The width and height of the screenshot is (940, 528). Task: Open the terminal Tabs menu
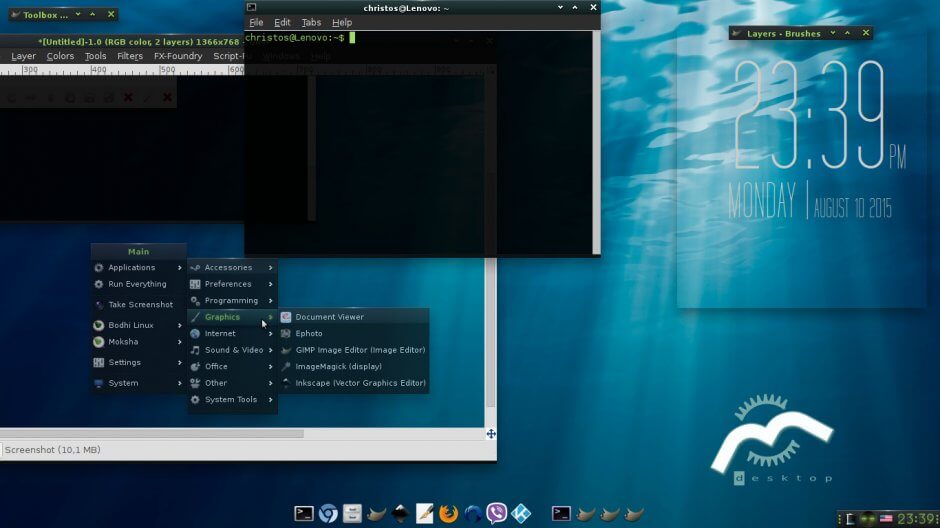(x=311, y=22)
